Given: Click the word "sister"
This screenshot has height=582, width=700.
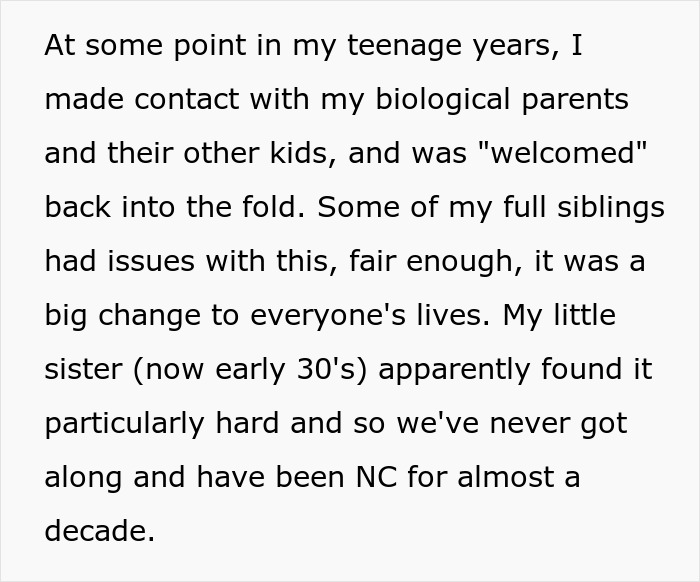Looking at the screenshot, I should click(80, 370).
